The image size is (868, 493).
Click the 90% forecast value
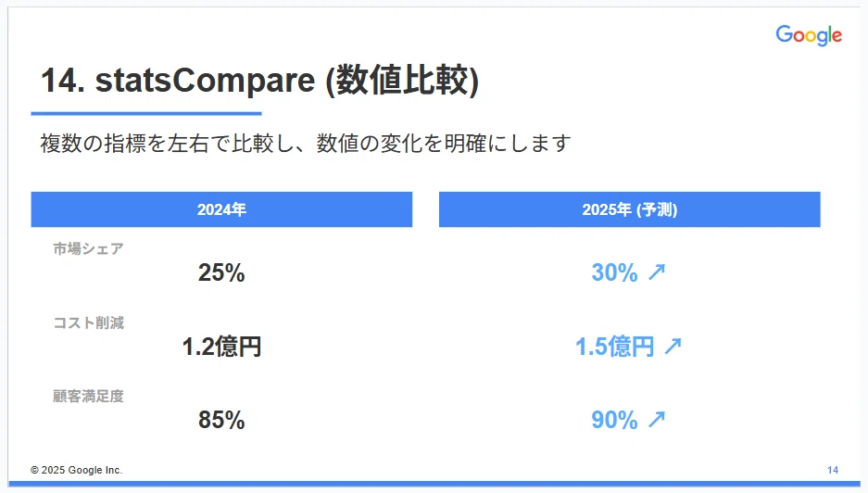[x=614, y=420]
